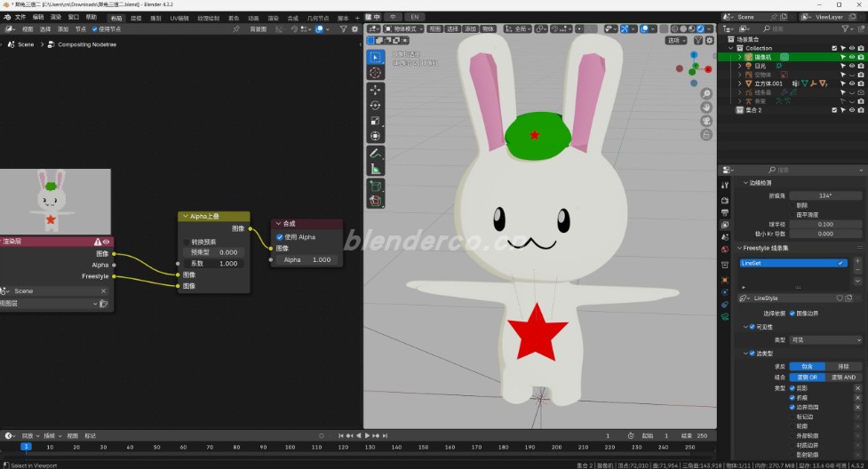Toggle 使用 Alpha checkbox in 合成 node
The height and width of the screenshot is (469, 868).
click(x=280, y=237)
